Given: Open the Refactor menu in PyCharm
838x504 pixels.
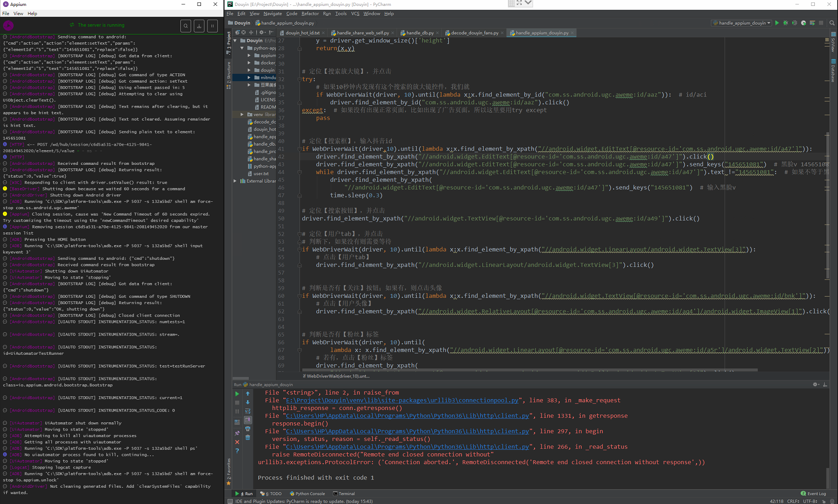Looking at the screenshot, I should [x=310, y=14].
